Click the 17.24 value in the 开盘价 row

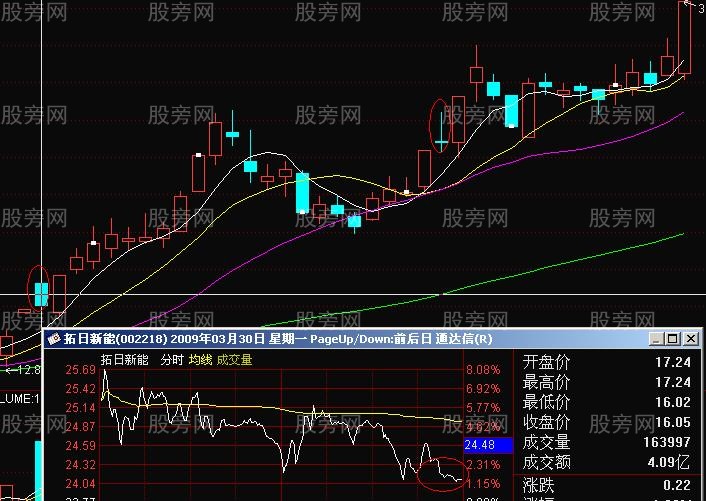[673, 362]
